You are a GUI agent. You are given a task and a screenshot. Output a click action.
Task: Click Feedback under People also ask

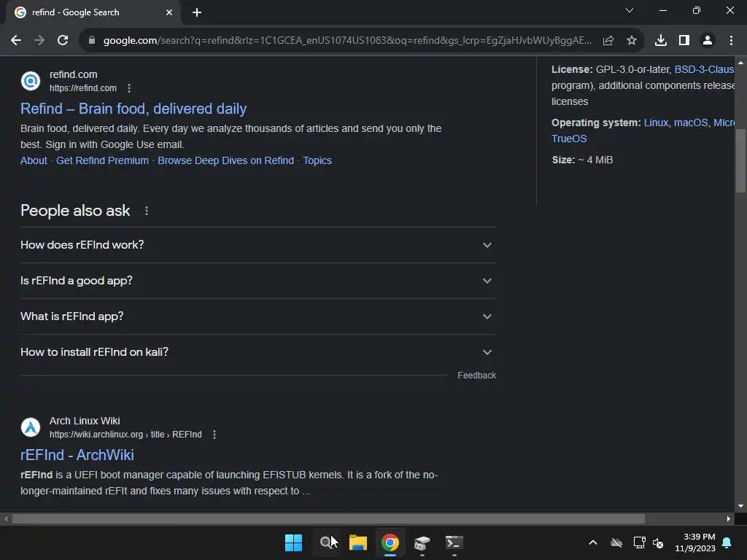point(477,376)
